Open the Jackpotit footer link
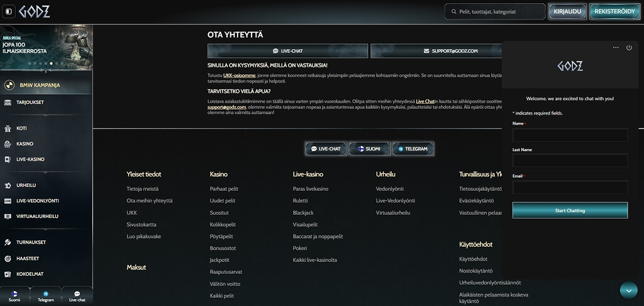The width and height of the screenshot is (644, 306). pyautogui.click(x=219, y=260)
